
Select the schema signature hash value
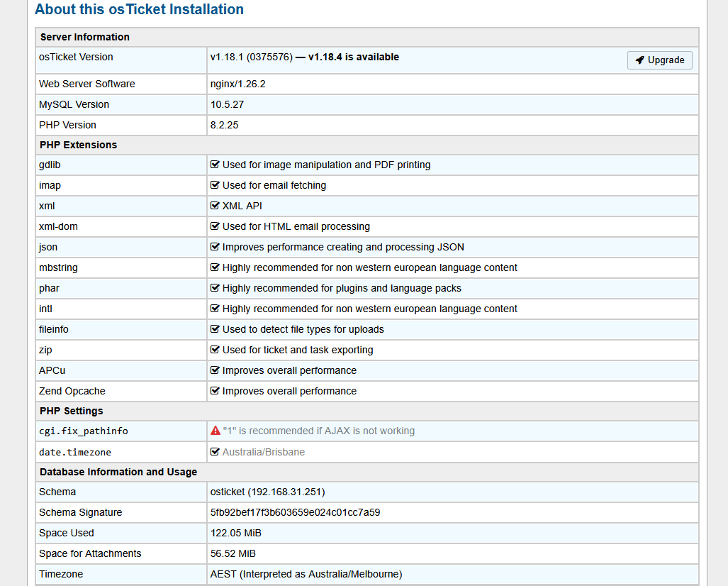[x=296, y=513]
